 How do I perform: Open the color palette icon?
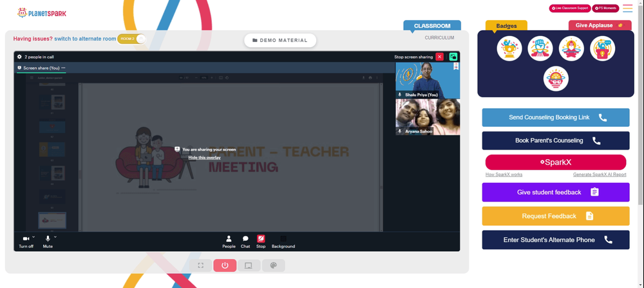coord(273,265)
